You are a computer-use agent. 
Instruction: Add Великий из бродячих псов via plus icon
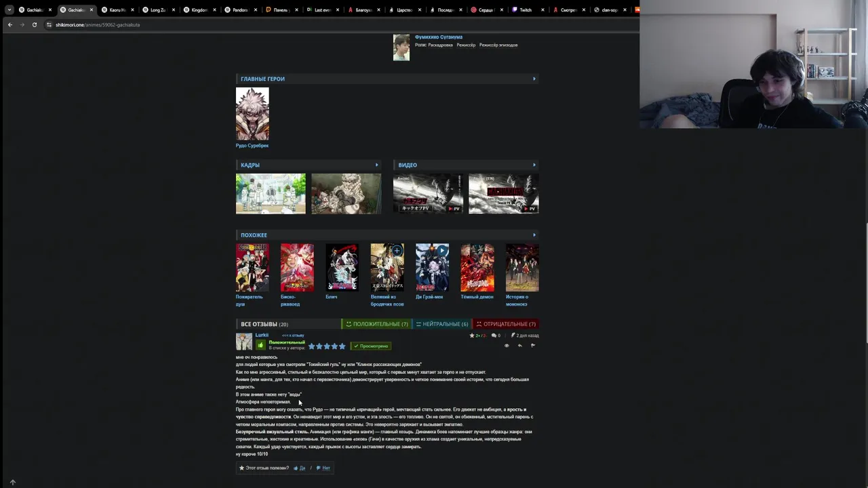[397, 251]
